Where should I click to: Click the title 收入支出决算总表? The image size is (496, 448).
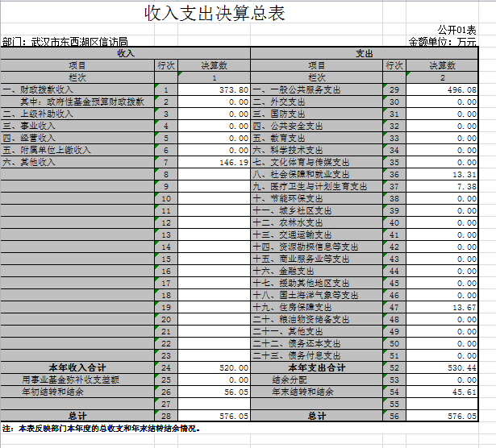tap(214, 14)
